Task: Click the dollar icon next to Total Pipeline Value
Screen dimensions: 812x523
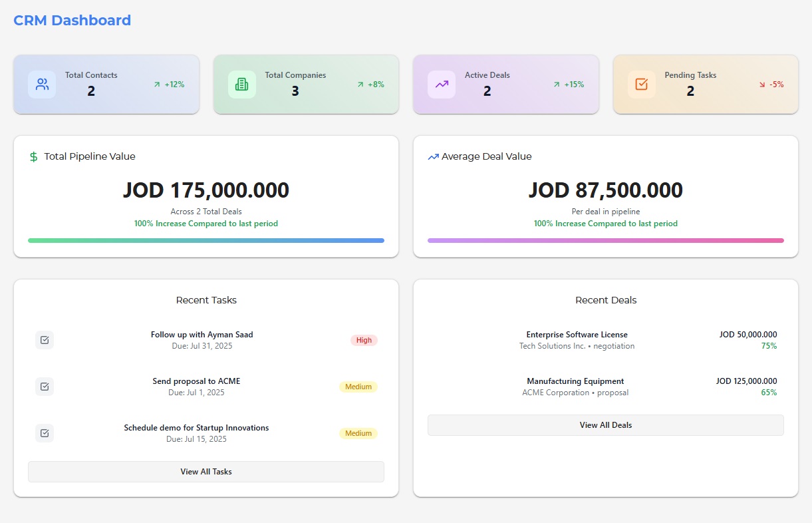Action: [x=33, y=156]
